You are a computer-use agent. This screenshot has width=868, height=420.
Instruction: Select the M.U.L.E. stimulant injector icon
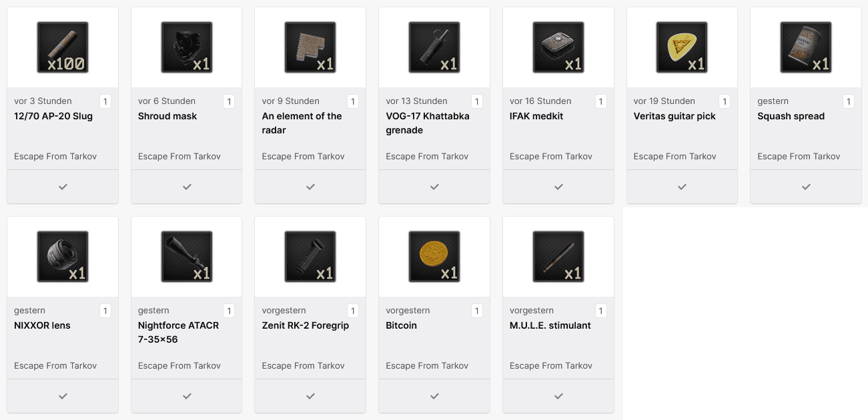558,257
